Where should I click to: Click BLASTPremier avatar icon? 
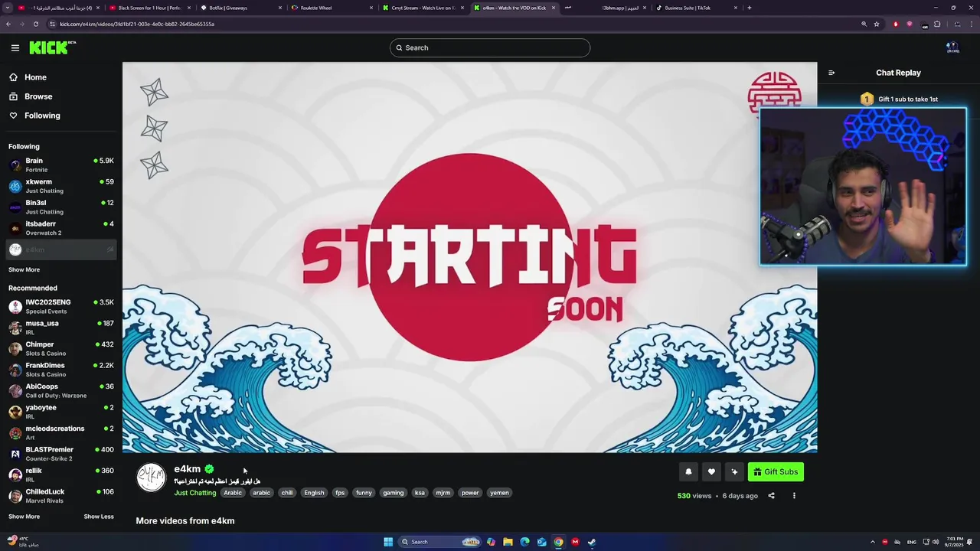point(15,454)
